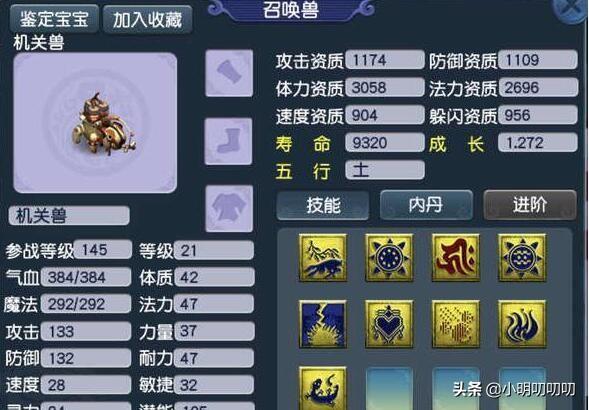Click the lightning bolt skill icon
Image resolution: width=589 pixels, height=410 pixels.
(x=323, y=324)
